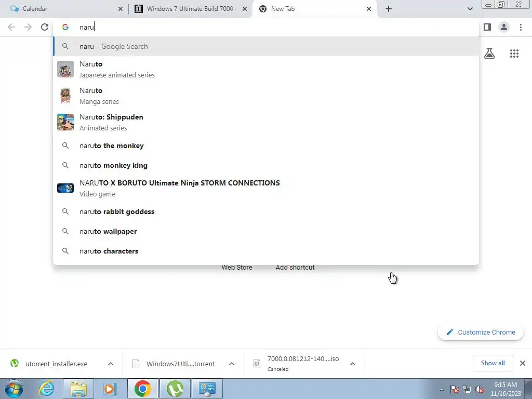Reload the page with refresh icon
The height and width of the screenshot is (399, 532).
pos(45,27)
